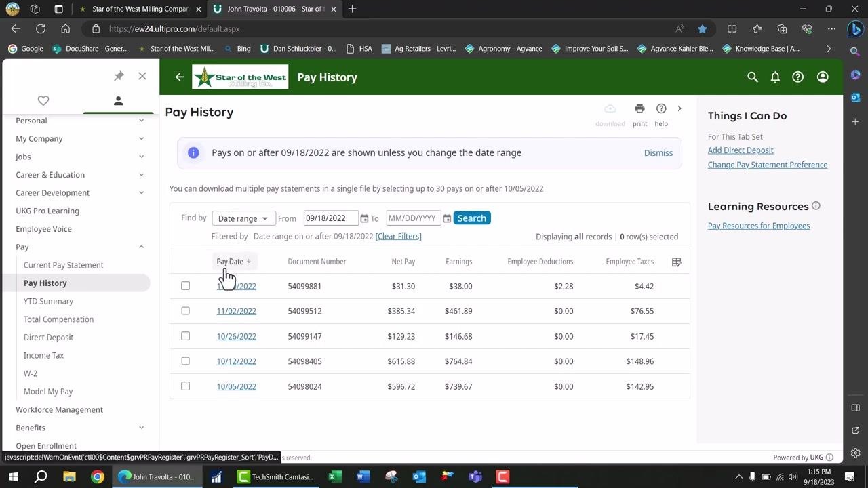Close the navigation menu panel
Viewport: 868px width, 488px height.
(x=142, y=76)
